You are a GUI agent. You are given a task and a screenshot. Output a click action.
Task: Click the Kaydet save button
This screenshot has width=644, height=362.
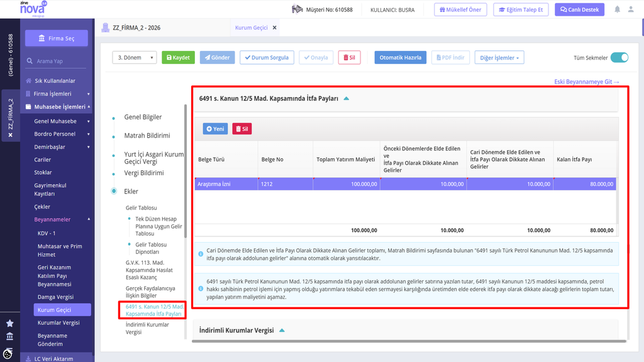(178, 57)
